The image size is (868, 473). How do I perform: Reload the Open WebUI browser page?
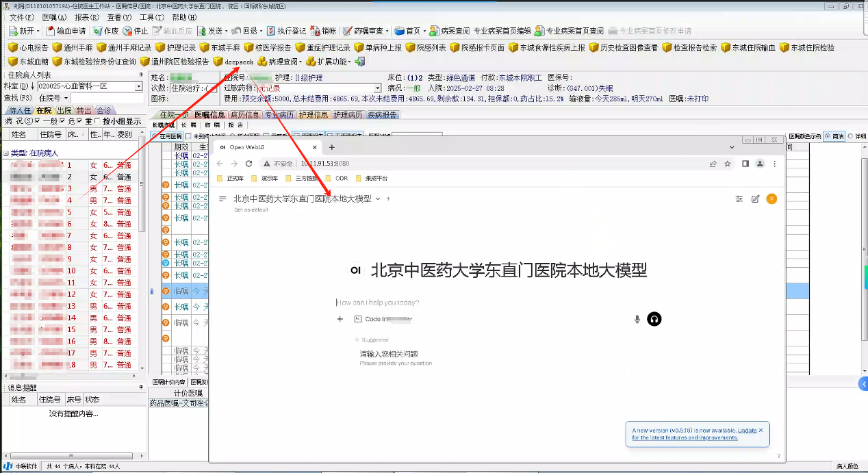click(249, 164)
